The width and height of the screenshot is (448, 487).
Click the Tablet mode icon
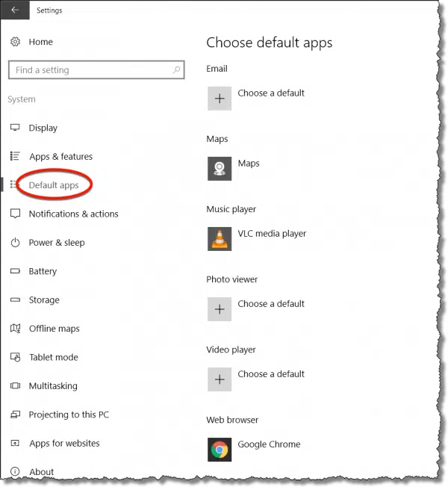15,357
